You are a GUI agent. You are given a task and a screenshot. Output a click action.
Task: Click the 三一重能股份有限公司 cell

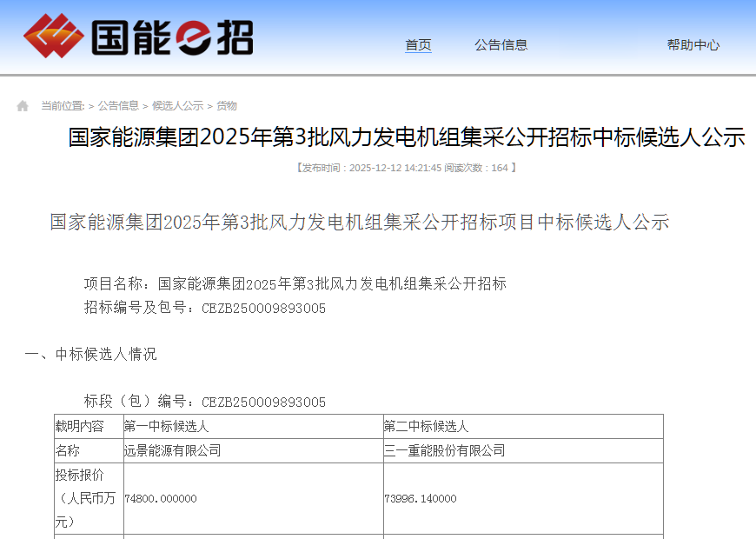[524, 450]
